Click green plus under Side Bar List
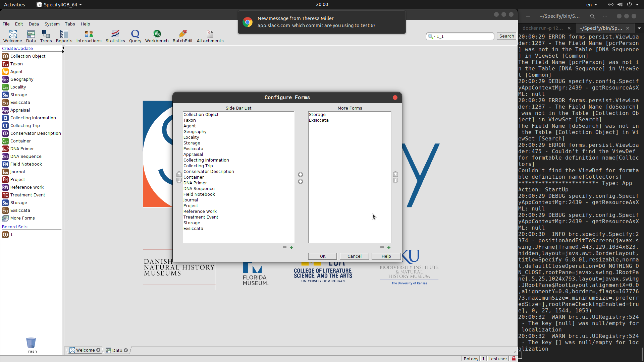The image size is (644, 362). click(291, 247)
